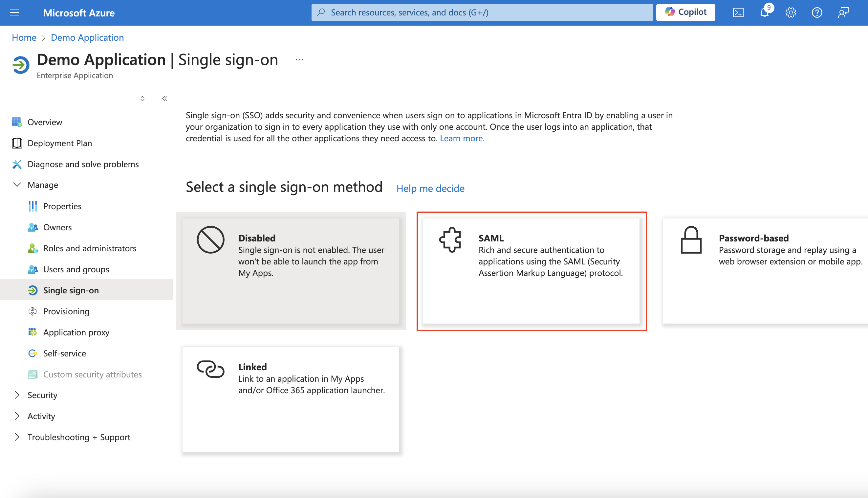Click the 'Enterprise Application' subtitle text
The height and width of the screenshot is (498, 868).
pyautogui.click(x=75, y=75)
